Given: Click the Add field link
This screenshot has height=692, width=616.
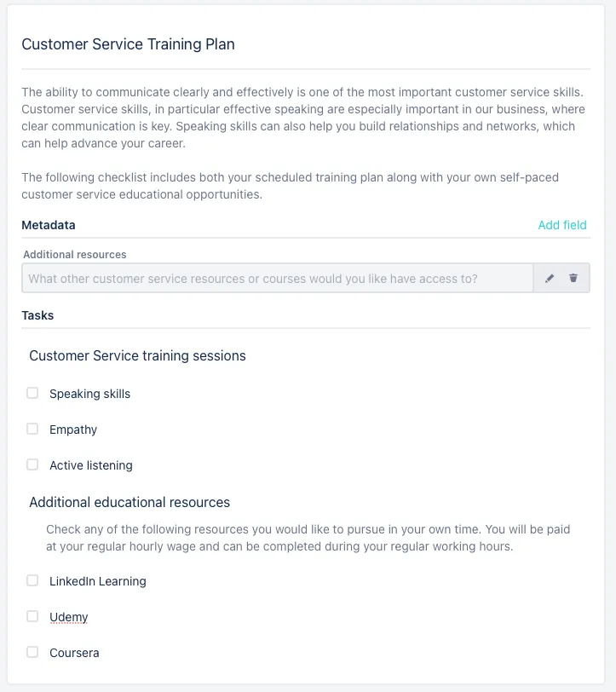Looking at the screenshot, I should coord(562,225).
